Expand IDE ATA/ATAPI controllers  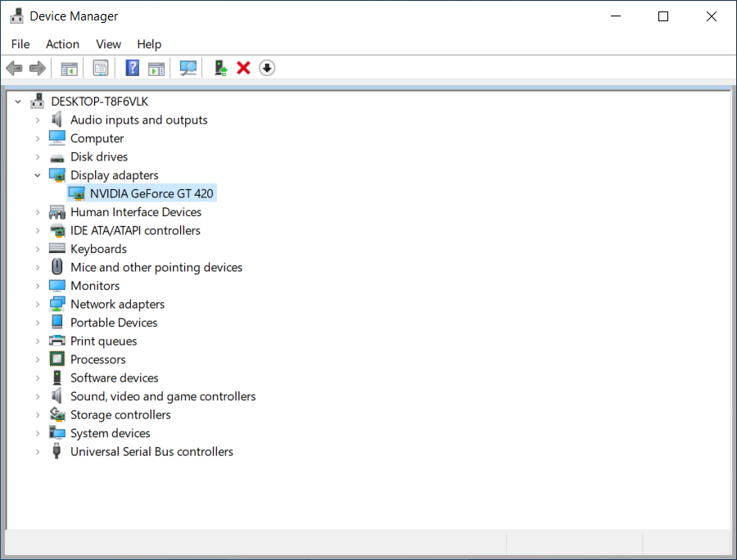pos(38,231)
